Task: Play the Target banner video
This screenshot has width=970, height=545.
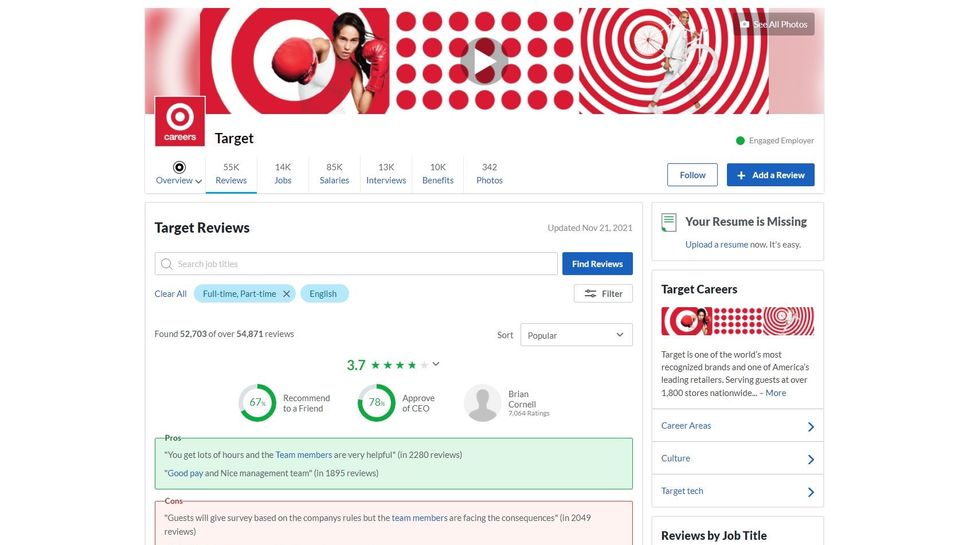Action: [x=484, y=61]
